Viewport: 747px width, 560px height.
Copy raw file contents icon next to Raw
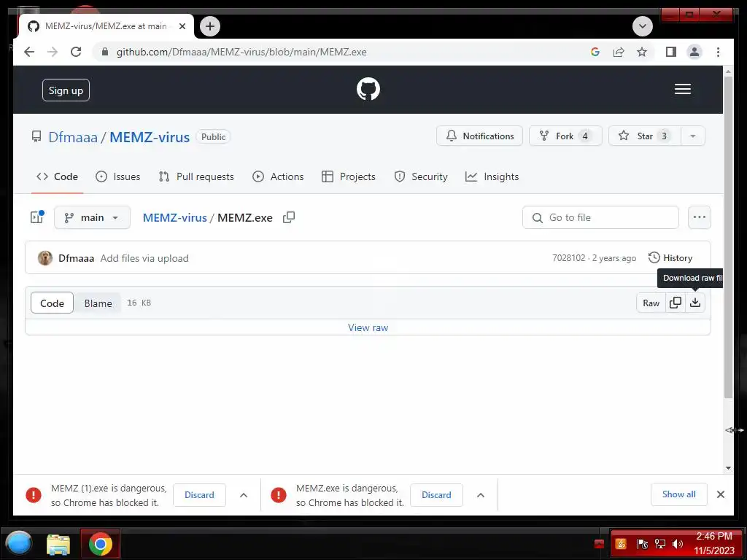pyautogui.click(x=675, y=303)
